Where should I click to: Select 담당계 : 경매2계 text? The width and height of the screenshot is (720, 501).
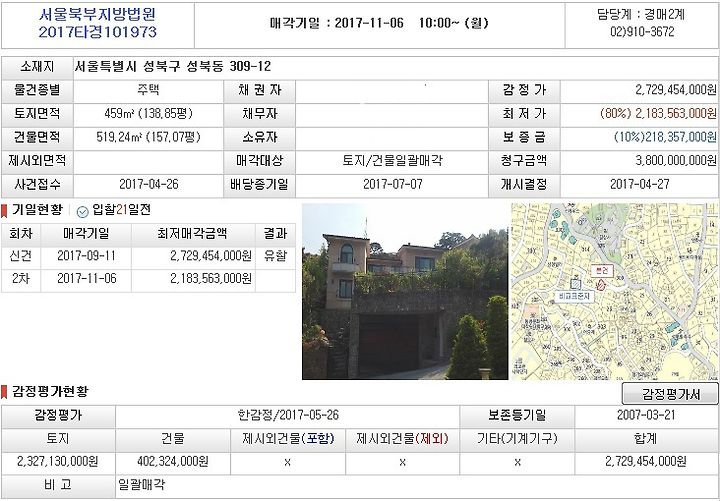[x=641, y=15]
